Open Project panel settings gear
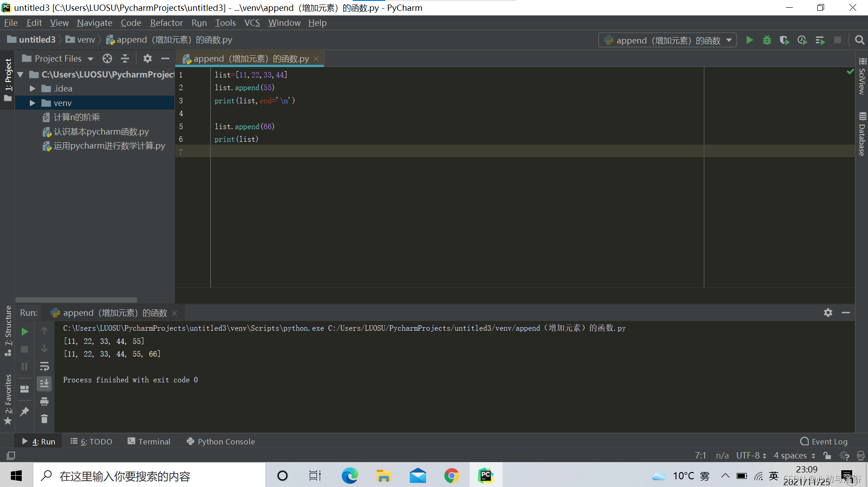868x487 pixels. 148,58
